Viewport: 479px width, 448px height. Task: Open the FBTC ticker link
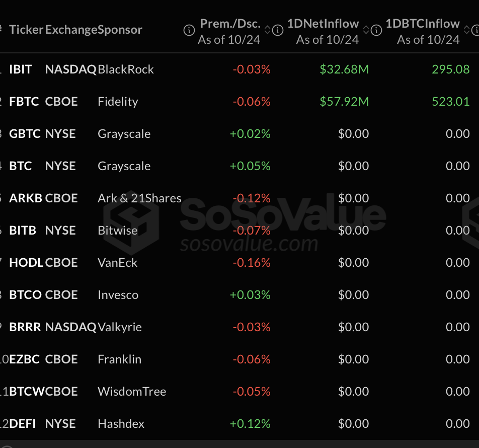tap(24, 102)
